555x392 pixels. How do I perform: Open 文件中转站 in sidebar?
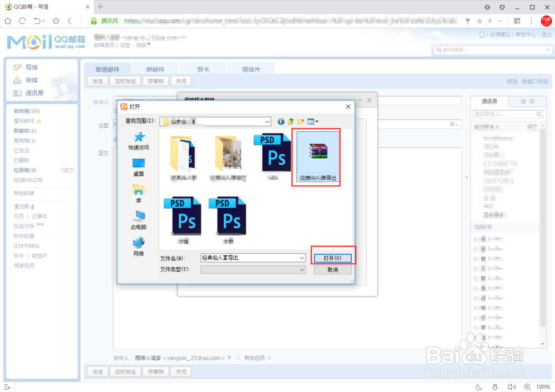tap(27, 246)
